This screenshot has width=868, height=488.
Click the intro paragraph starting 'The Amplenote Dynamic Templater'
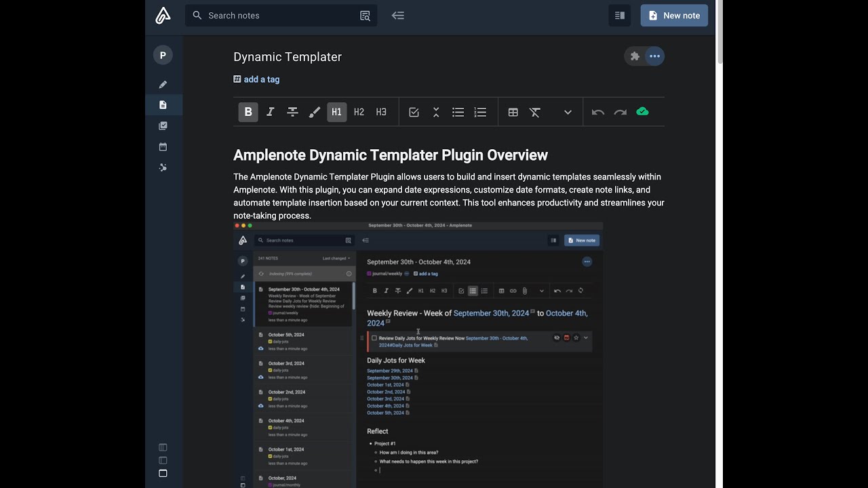(449, 197)
